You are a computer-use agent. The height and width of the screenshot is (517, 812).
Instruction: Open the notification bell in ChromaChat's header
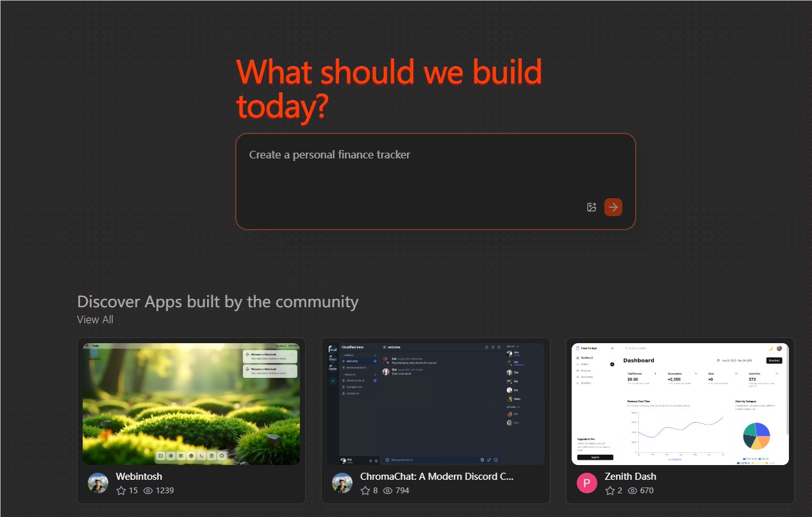pyautogui.click(x=486, y=347)
